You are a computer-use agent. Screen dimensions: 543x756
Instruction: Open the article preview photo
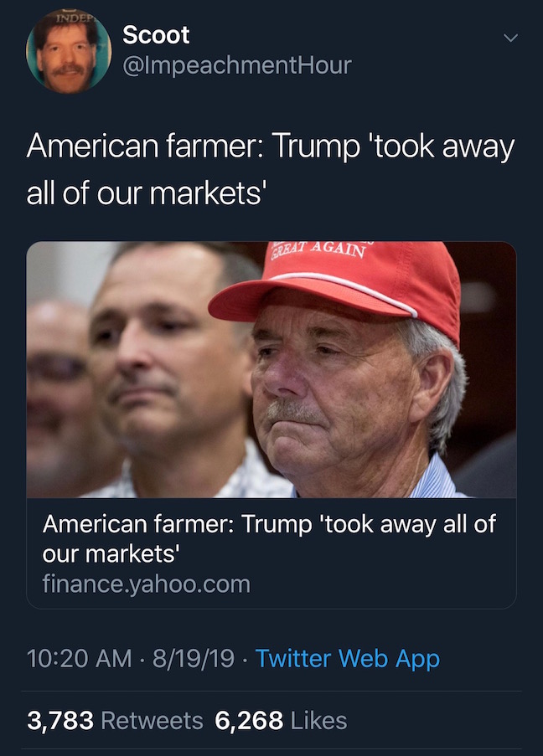(271, 369)
